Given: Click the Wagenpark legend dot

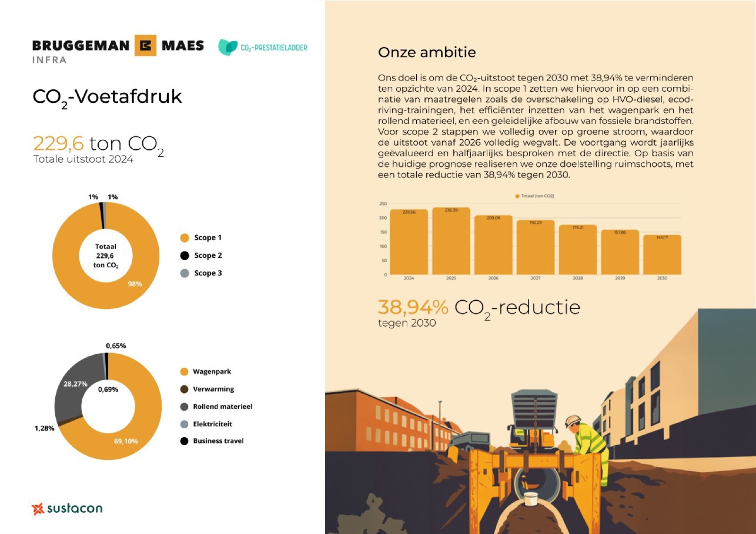Looking at the screenshot, I should point(184,372).
